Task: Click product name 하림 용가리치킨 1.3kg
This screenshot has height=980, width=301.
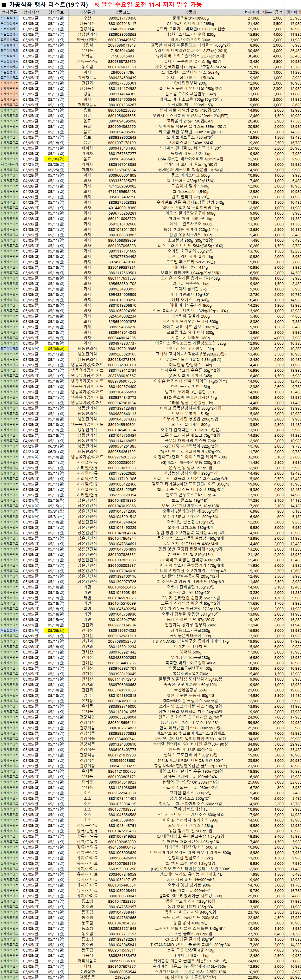Action: tap(191, 386)
